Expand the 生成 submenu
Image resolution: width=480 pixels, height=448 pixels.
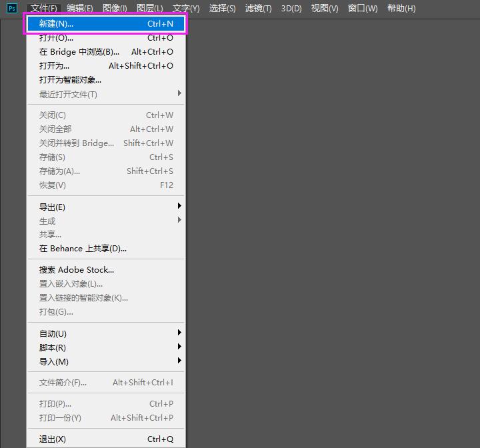(x=106, y=221)
